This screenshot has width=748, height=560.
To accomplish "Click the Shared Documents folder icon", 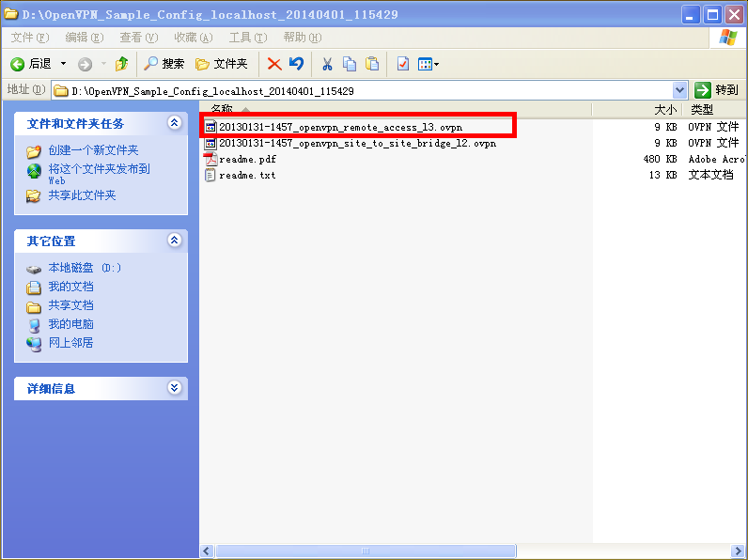I will coord(34,306).
